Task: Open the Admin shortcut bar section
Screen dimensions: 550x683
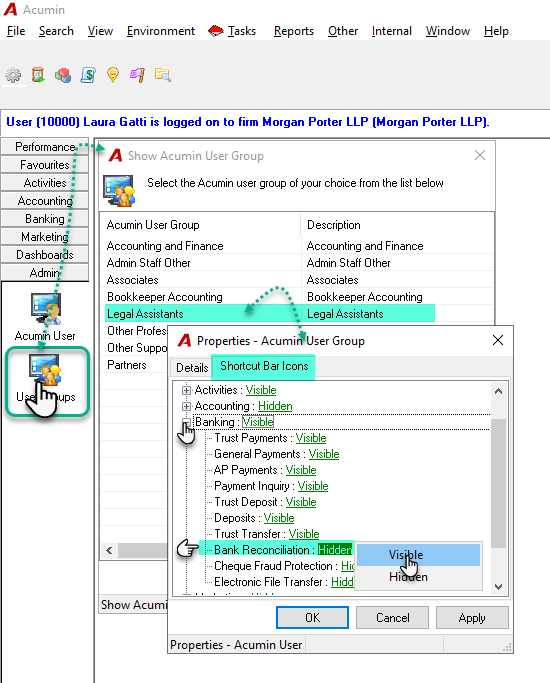Action: pyautogui.click(x=45, y=273)
